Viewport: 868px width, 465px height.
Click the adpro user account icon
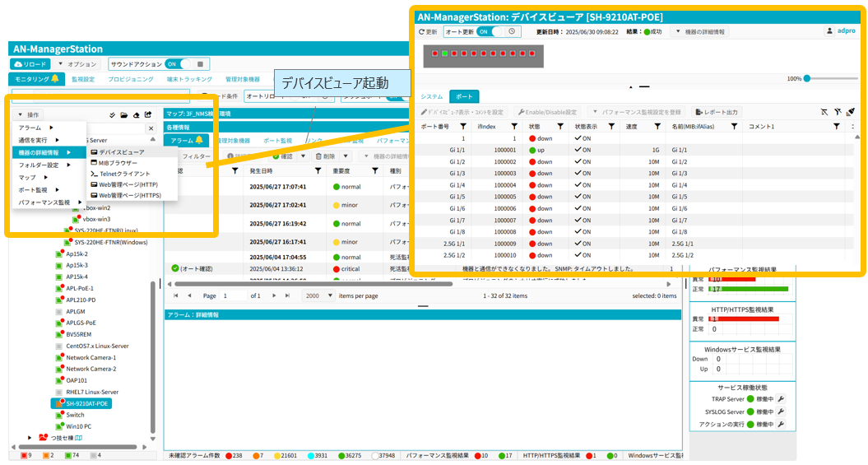(x=829, y=31)
